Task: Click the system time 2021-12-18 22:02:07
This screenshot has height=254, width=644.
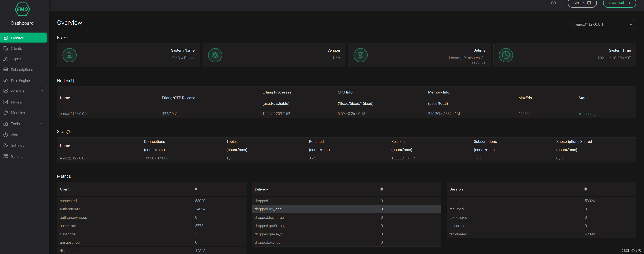Action: point(614,58)
